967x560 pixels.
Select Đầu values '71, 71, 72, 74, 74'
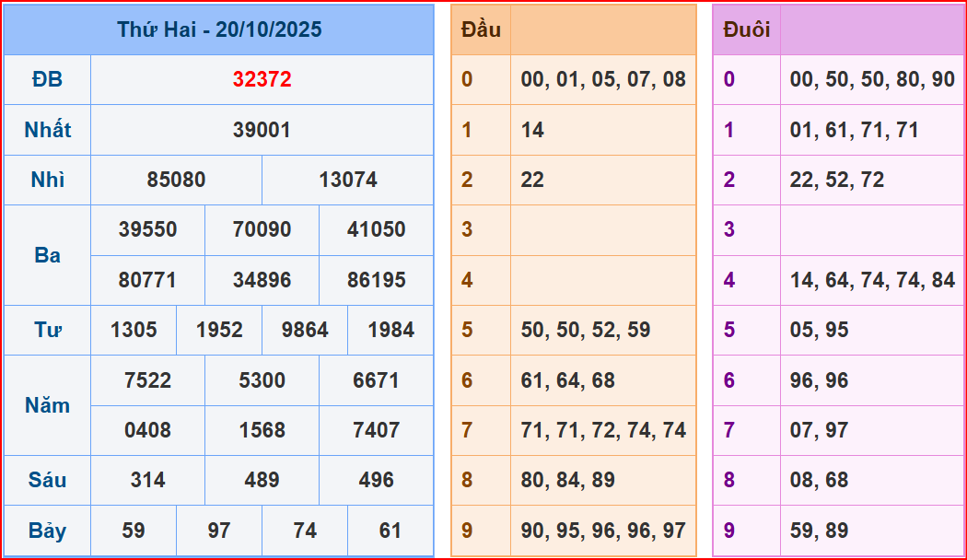click(603, 430)
